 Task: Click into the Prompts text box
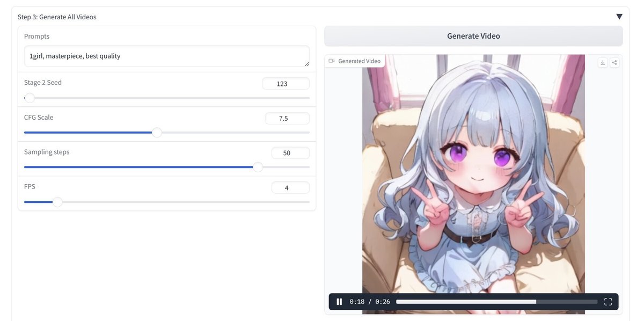(x=167, y=56)
